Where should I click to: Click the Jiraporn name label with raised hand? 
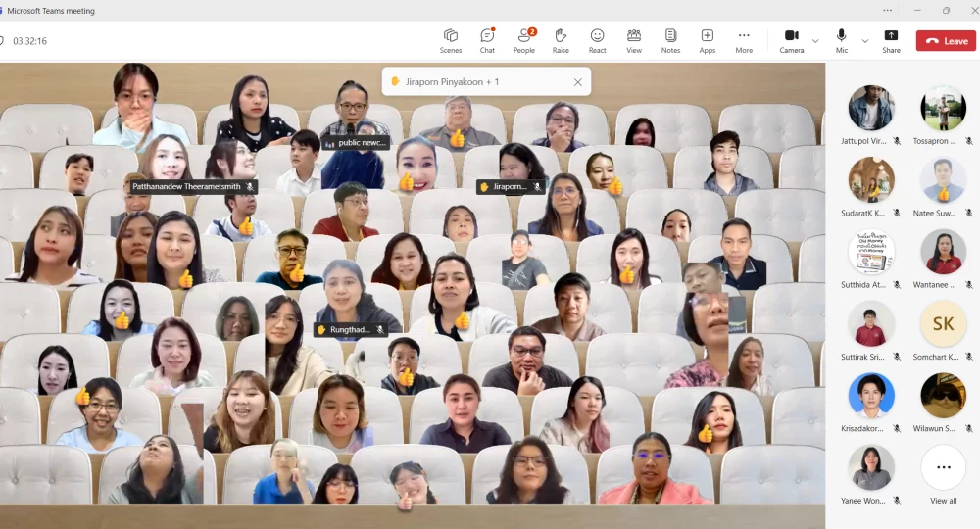point(510,186)
